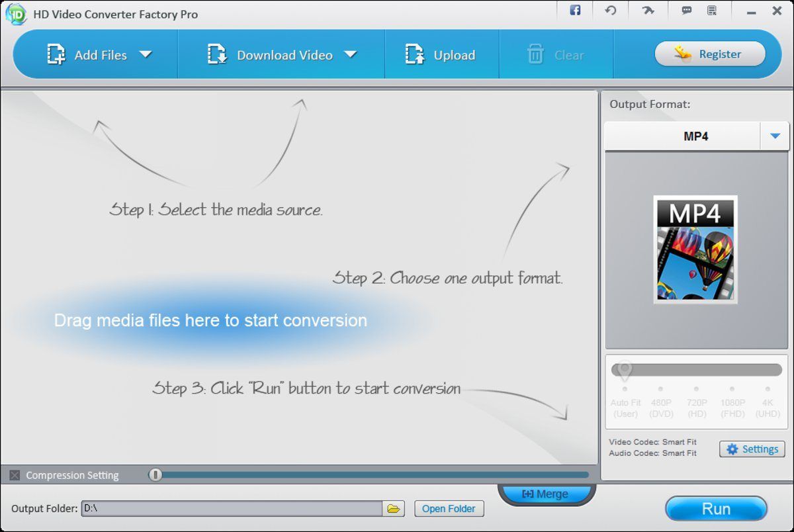Click the Open Folder button
Viewport: 794px width, 532px height.
(449, 508)
